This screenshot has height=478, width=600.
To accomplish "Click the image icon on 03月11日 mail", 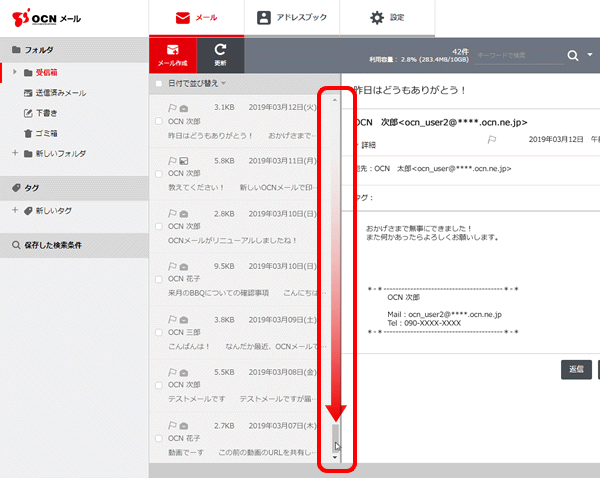I will point(184,161).
